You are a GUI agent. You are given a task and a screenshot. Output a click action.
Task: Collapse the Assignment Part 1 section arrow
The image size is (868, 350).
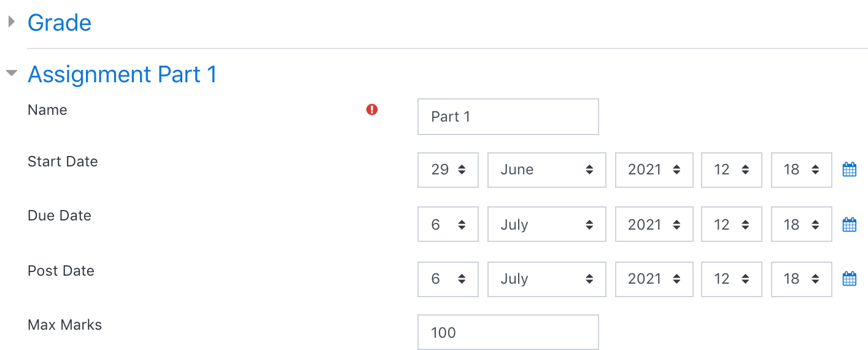pos(11,73)
